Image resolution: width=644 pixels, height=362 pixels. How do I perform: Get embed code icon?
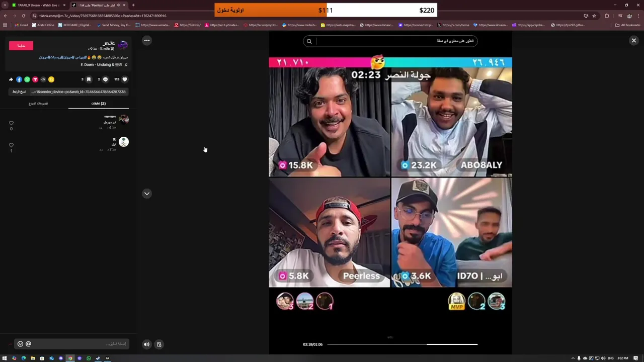[x=43, y=79]
